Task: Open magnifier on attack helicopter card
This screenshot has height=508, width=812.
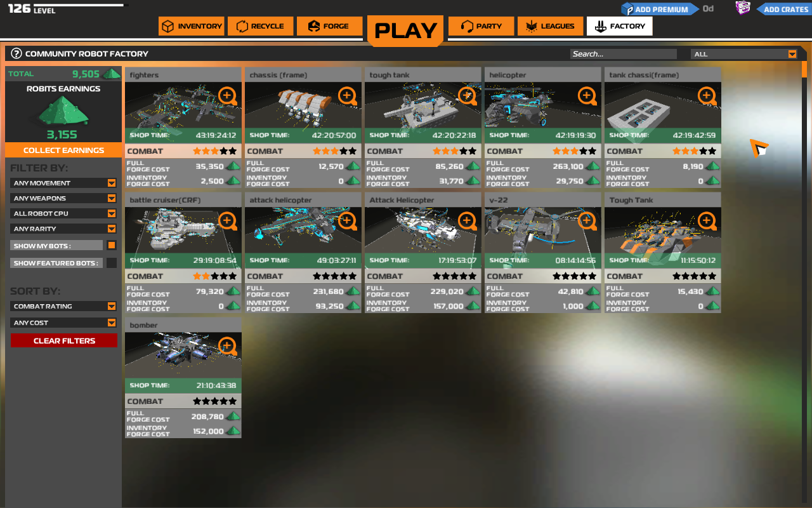Action: [x=347, y=221]
